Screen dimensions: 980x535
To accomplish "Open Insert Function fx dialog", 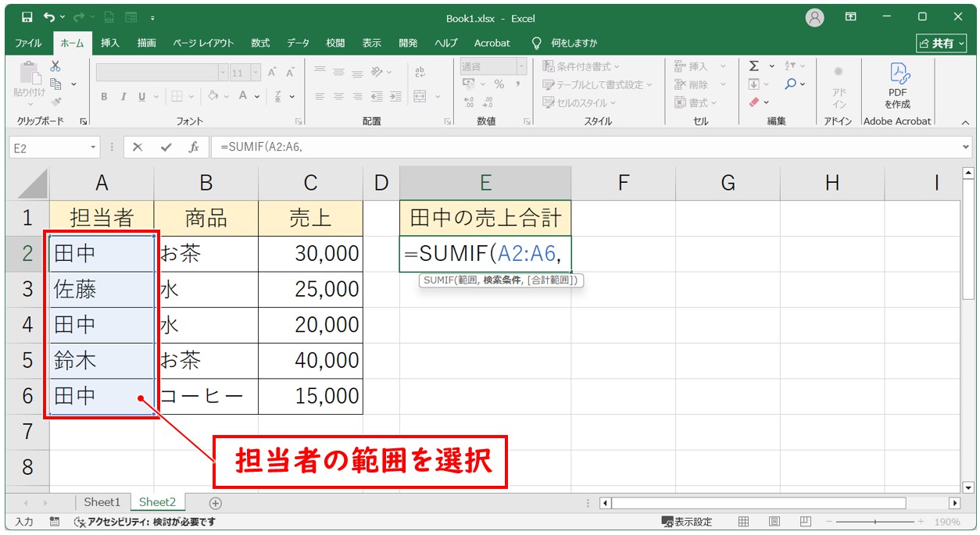I will (193, 148).
